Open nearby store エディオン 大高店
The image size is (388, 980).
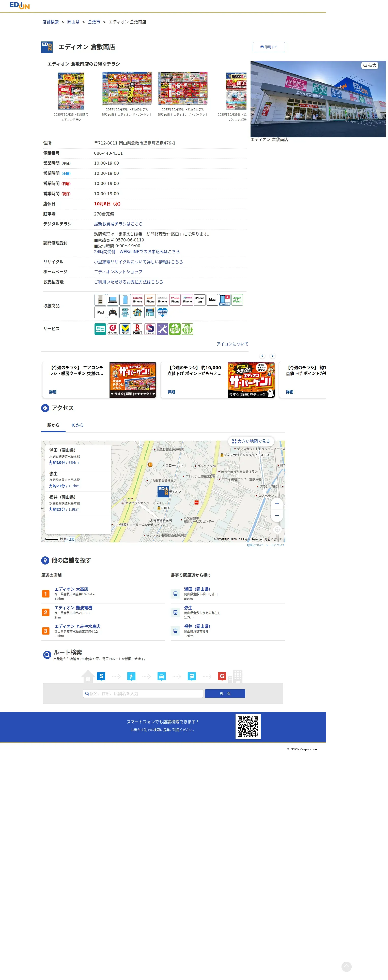(71, 589)
